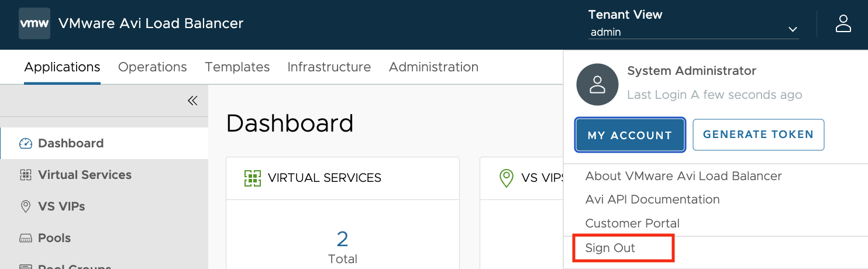Image resolution: width=868 pixels, height=269 pixels.
Task: Switch to the Operations tab
Action: 153,67
